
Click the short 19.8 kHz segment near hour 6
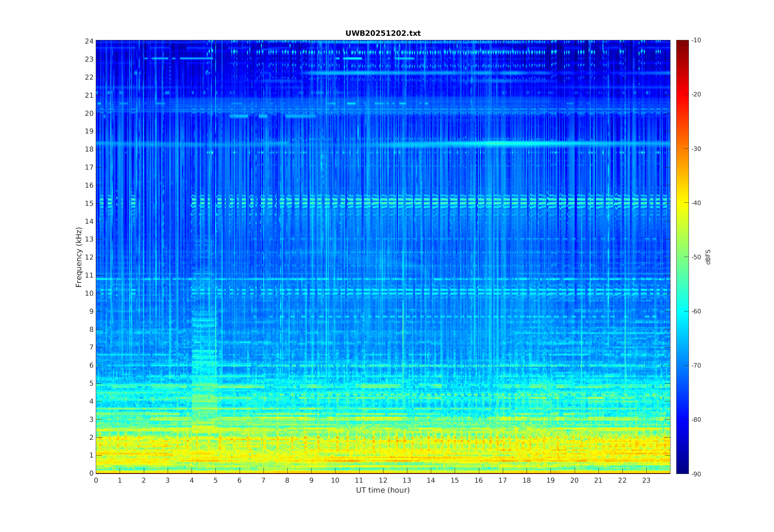239,116
